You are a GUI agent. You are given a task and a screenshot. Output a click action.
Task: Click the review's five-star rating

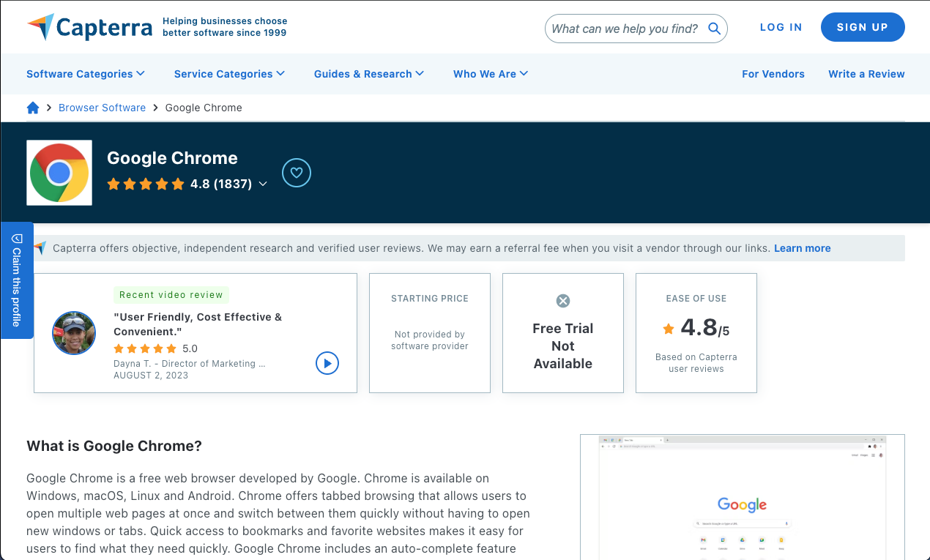click(145, 348)
